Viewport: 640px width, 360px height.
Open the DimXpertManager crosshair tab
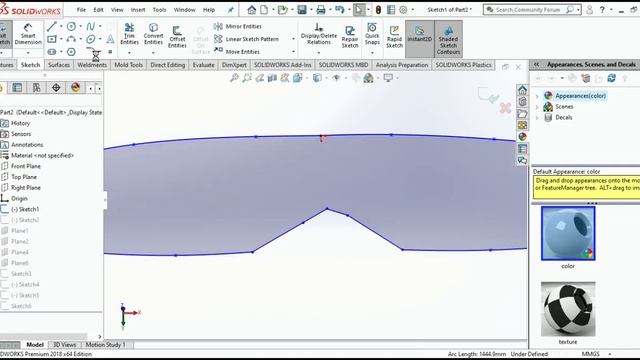coord(56,88)
